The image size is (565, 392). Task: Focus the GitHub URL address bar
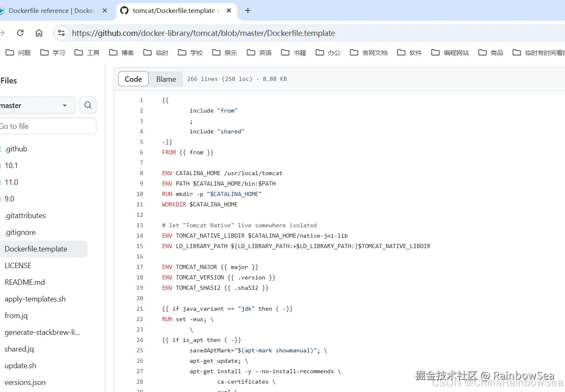(x=309, y=33)
